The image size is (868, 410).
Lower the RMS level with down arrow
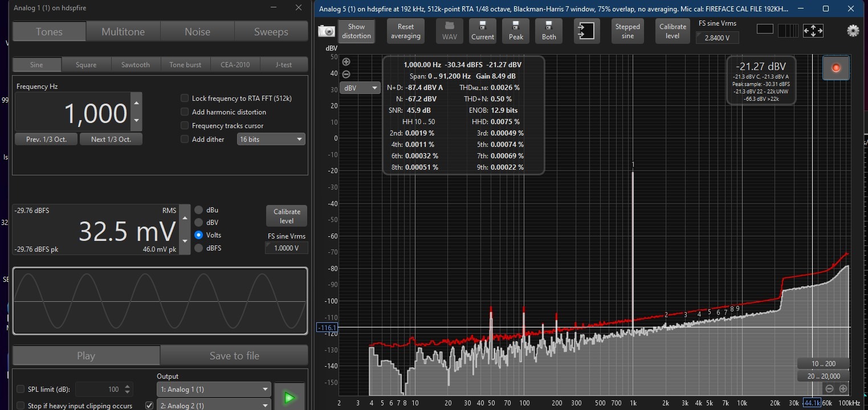pos(185,241)
